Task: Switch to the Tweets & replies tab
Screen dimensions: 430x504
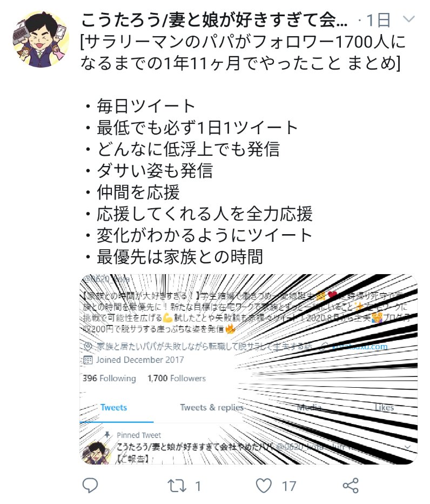Action: tap(212, 408)
